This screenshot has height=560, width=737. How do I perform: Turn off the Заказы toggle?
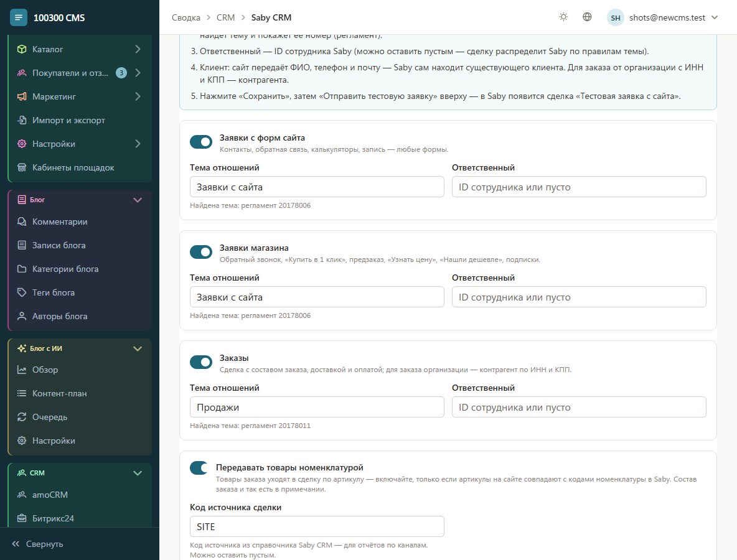(x=201, y=362)
